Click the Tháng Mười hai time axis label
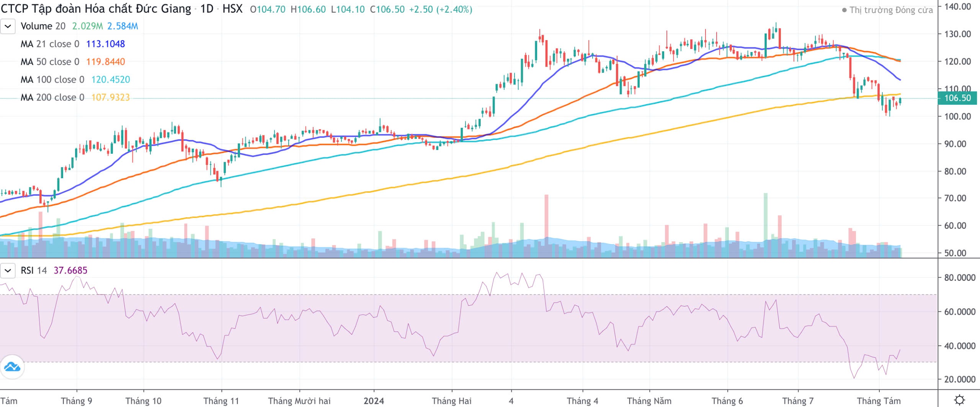This screenshot has height=407, width=980. point(299,401)
